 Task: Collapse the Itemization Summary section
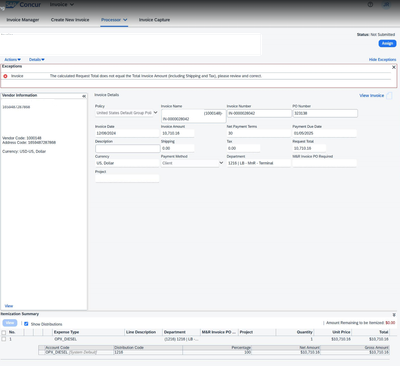(x=394, y=315)
